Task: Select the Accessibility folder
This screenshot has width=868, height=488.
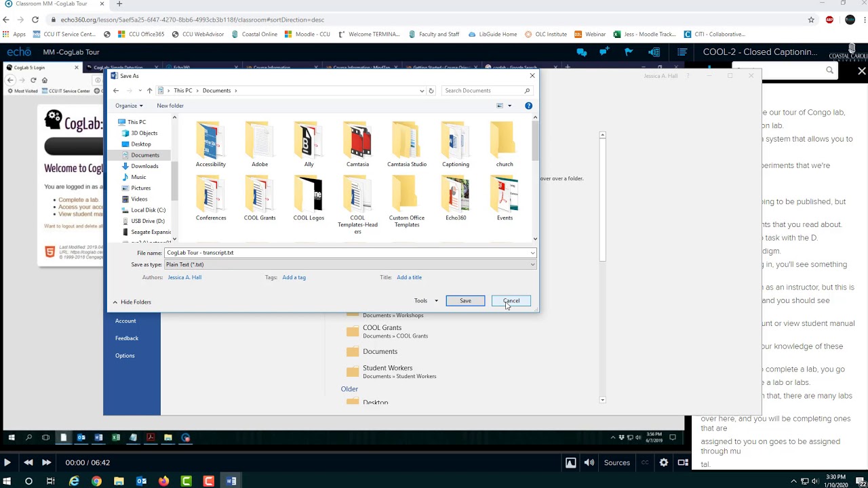Action: [211, 144]
